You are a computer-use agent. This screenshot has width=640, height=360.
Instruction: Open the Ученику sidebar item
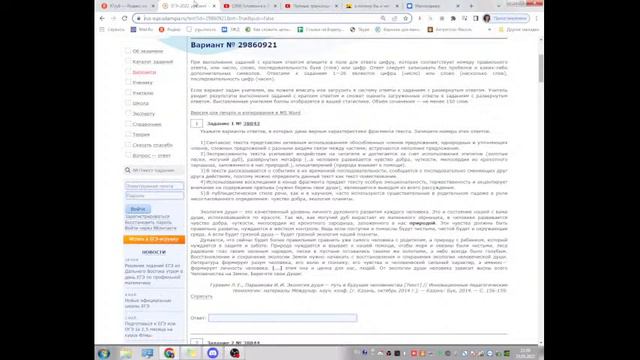click(x=142, y=82)
